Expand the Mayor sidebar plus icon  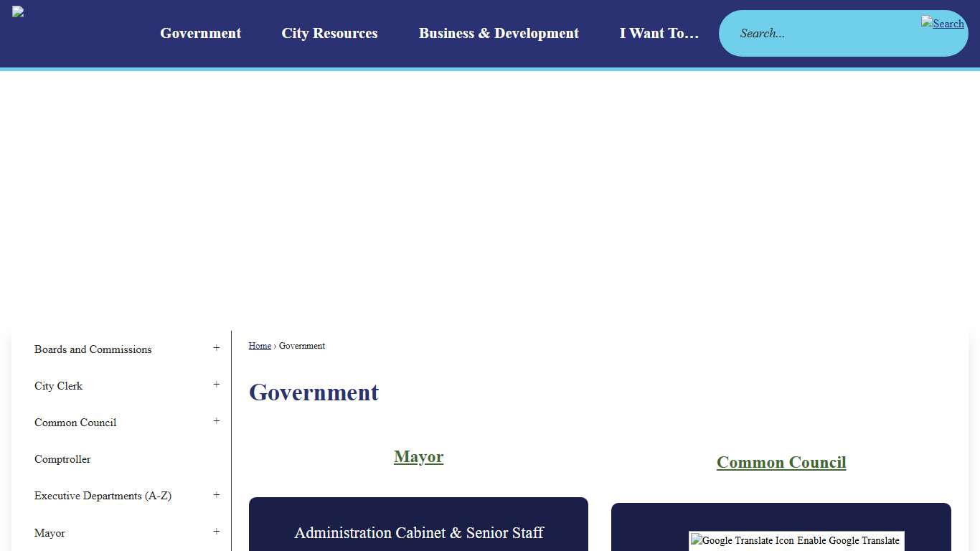216,532
